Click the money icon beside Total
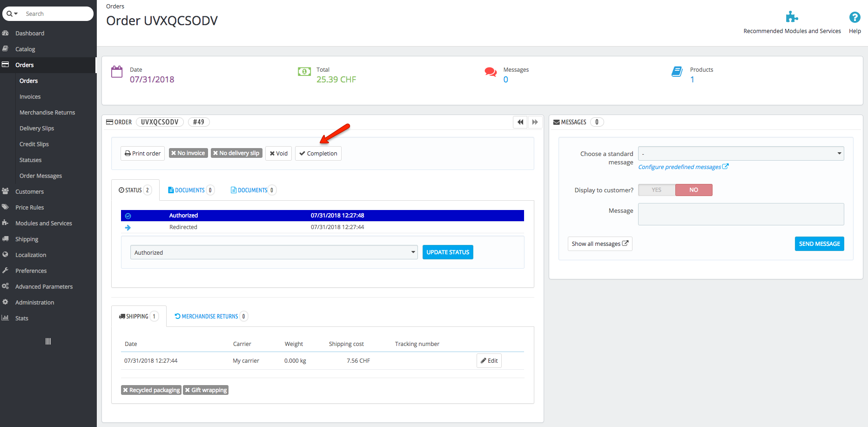Screen dimensions: 868x427 (304, 72)
